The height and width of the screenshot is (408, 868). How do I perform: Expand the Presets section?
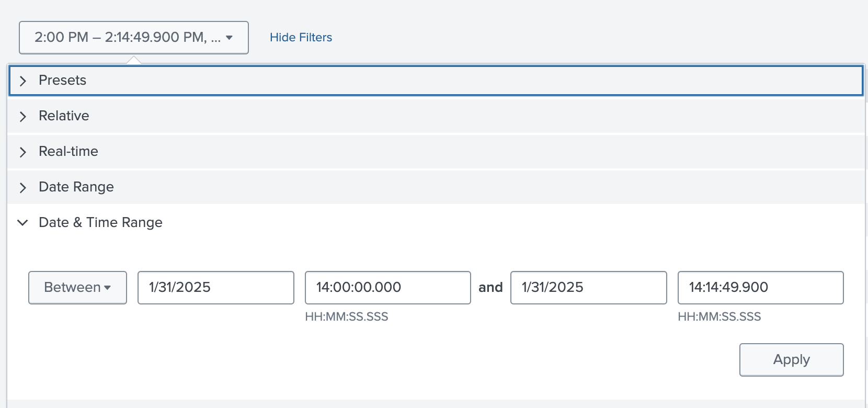tap(63, 80)
